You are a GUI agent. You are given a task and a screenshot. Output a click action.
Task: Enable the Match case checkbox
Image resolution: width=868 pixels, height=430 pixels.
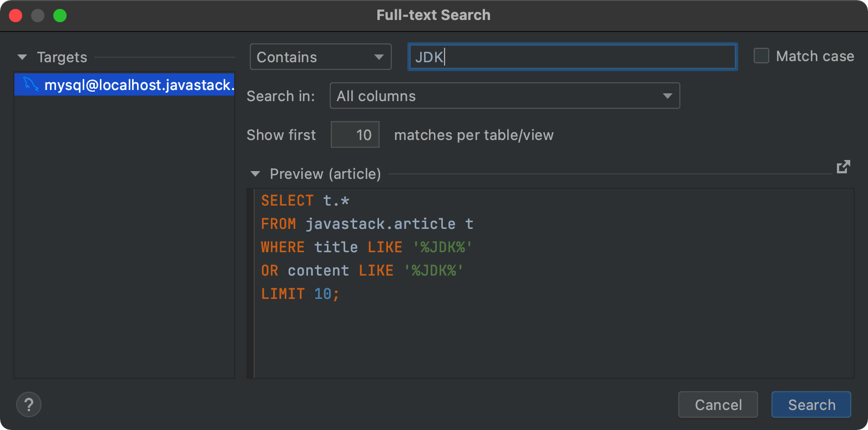(761, 56)
